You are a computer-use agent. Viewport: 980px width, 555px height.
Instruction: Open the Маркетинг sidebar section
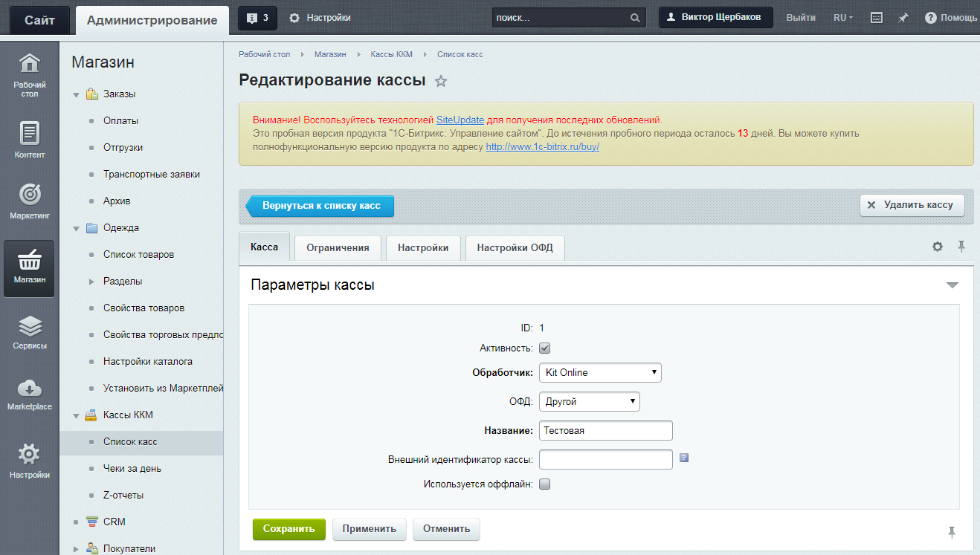point(29,201)
